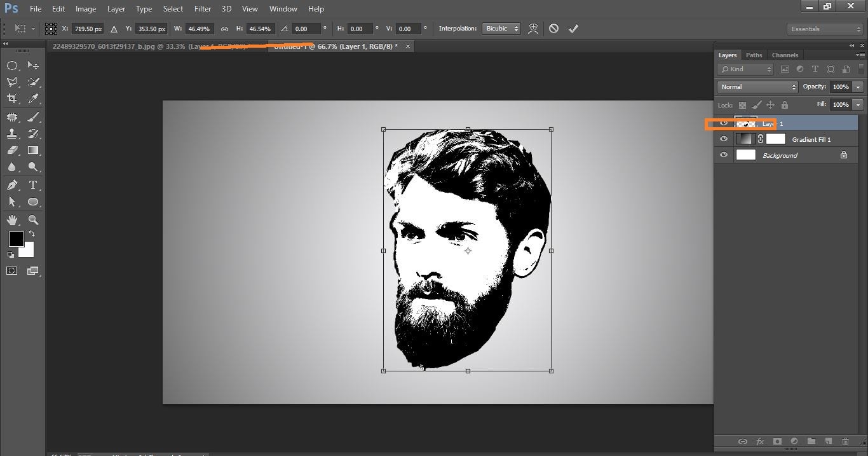
Task: Open the Essentials workspace dropdown
Action: pos(824,29)
